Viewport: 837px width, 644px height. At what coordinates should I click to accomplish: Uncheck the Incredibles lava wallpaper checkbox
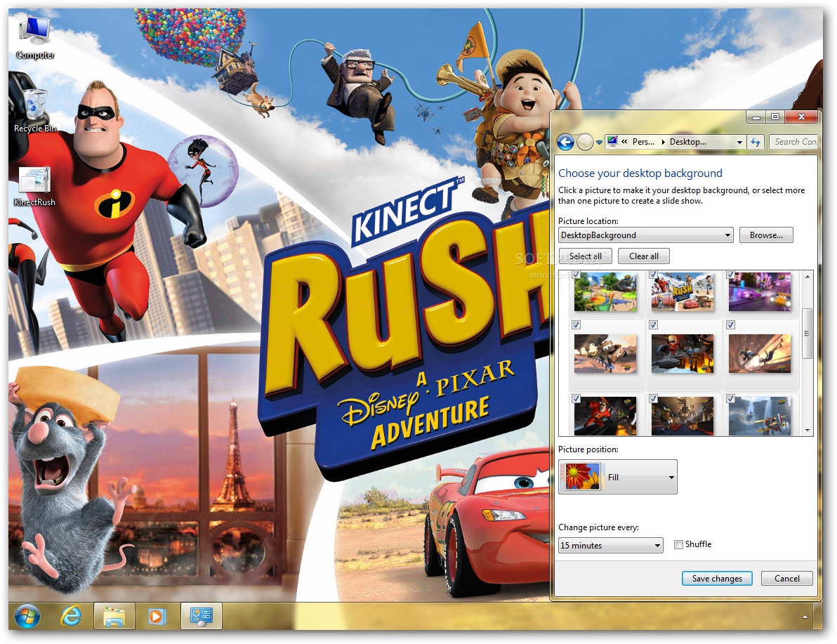tap(653, 324)
